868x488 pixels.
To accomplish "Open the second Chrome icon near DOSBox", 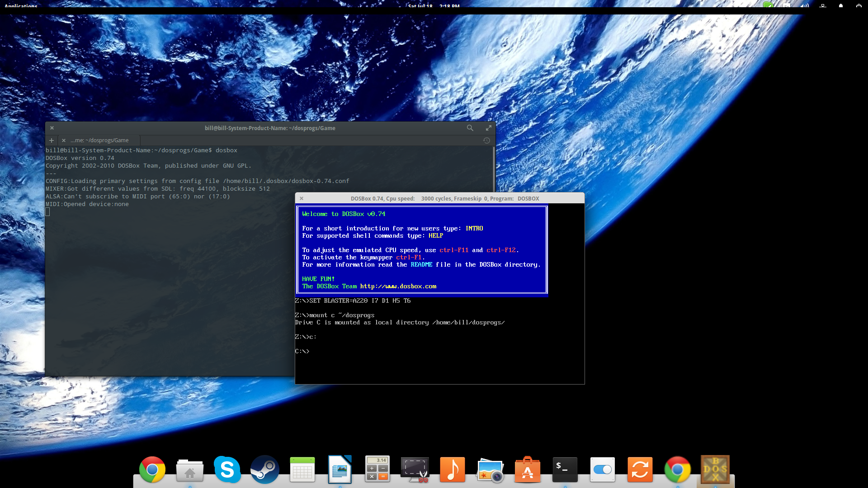I will coord(678,469).
